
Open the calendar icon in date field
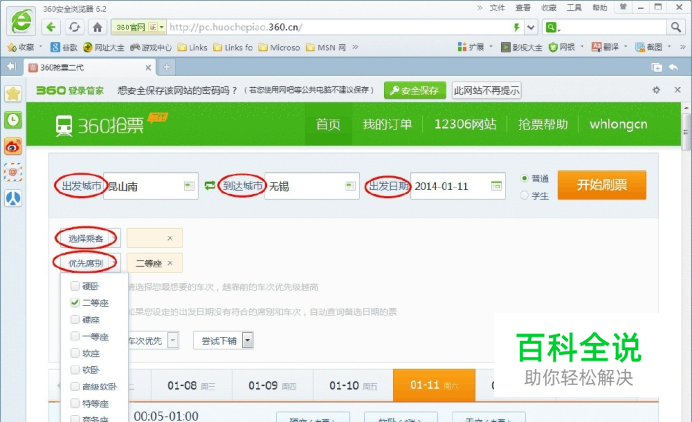click(496, 186)
